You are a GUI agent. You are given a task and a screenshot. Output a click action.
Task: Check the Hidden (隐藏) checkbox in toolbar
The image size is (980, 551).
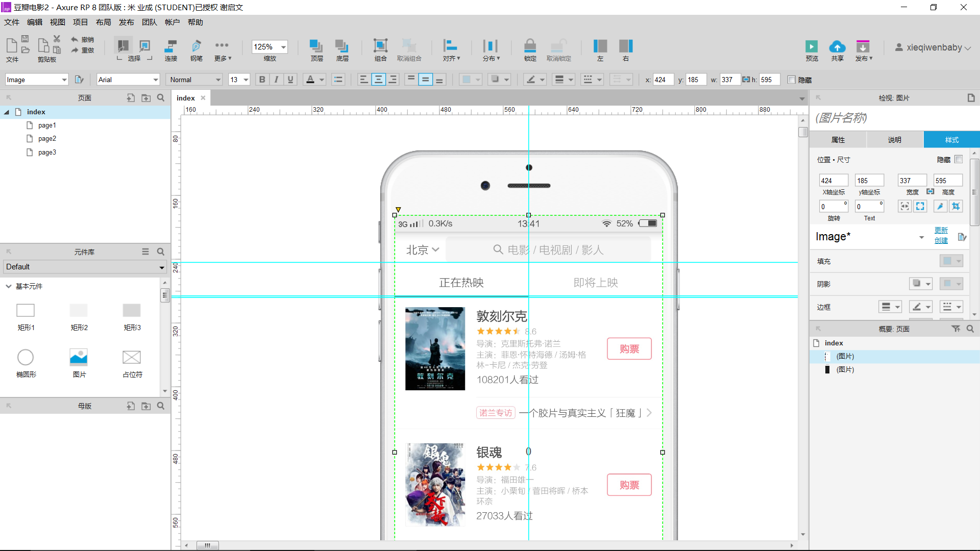pyautogui.click(x=791, y=80)
